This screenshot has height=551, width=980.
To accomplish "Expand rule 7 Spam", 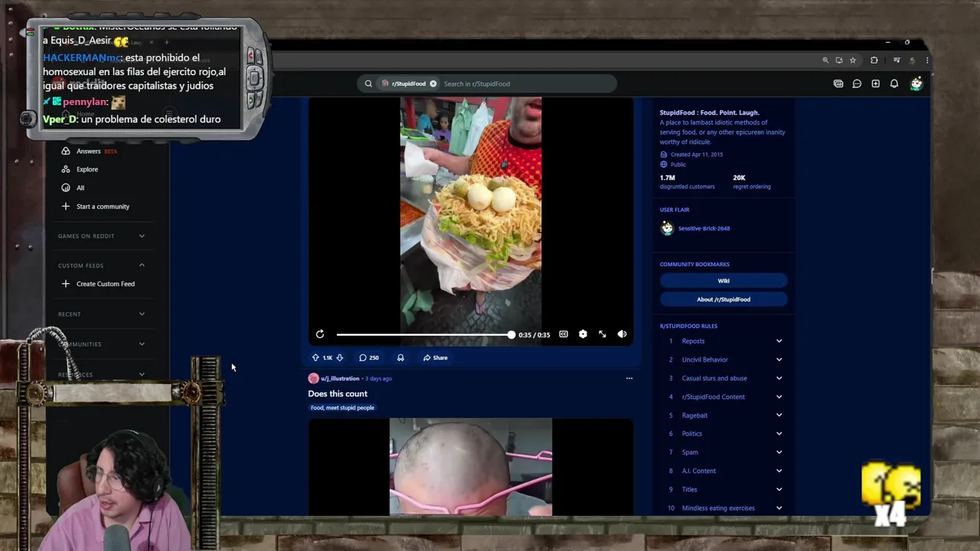I will 724,452.
